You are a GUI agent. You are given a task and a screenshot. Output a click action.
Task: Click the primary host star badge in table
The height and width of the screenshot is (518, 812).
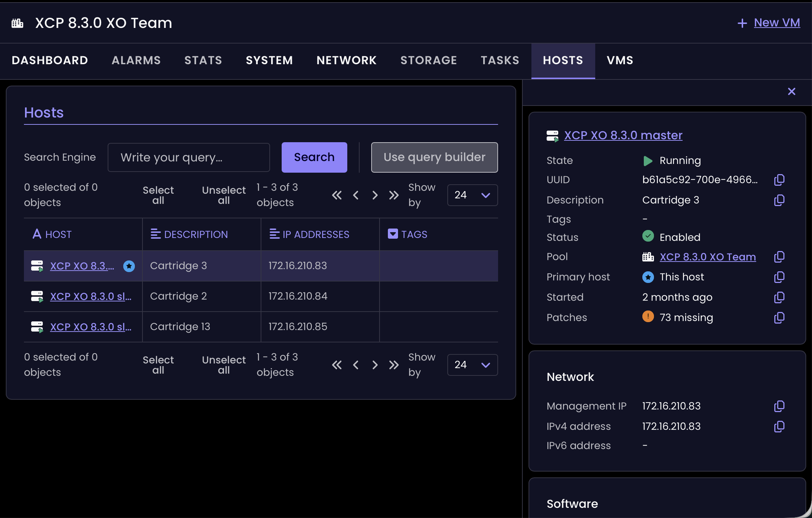[129, 266]
